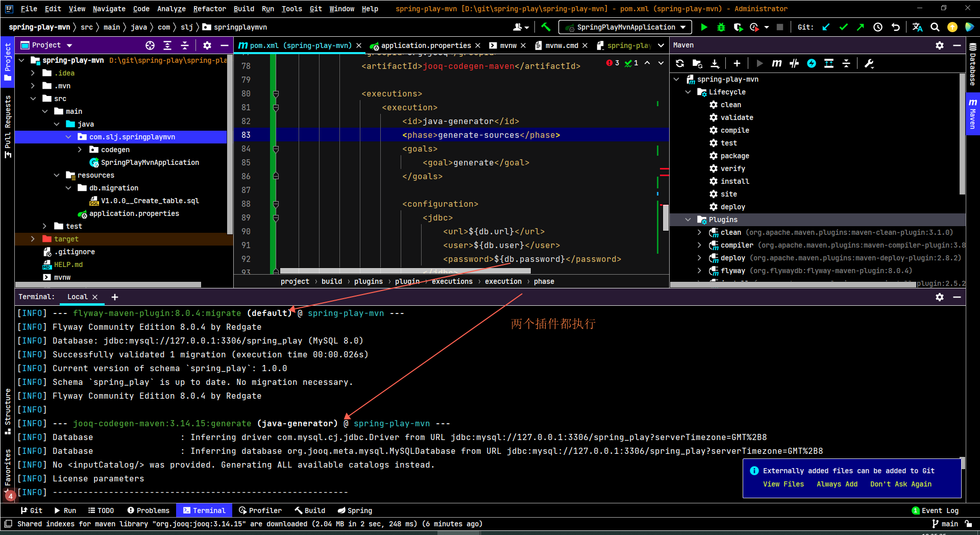Viewport: 980px width, 535px height.
Task: Run SpringPlayMvnApplication with the green play icon
Action: coord(704,27)
